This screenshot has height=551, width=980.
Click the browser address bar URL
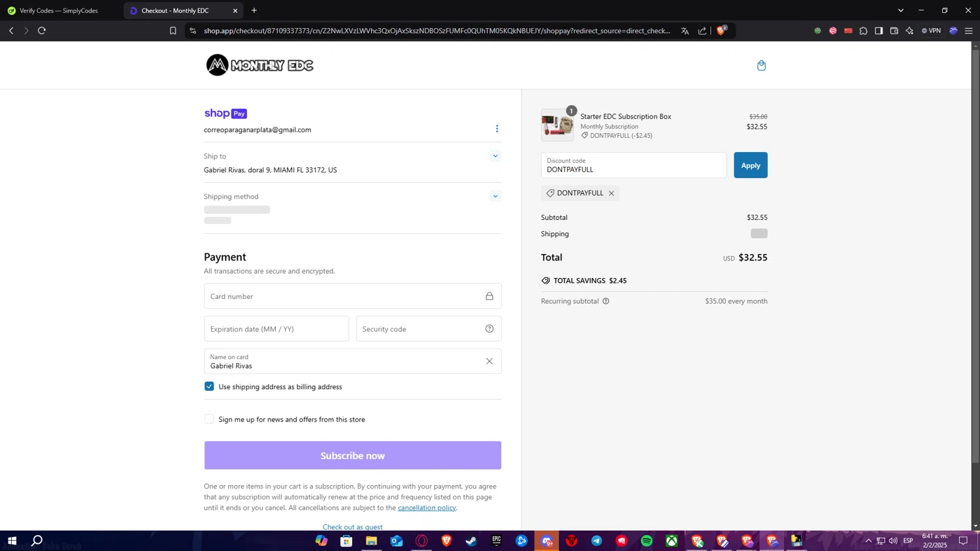436,31
